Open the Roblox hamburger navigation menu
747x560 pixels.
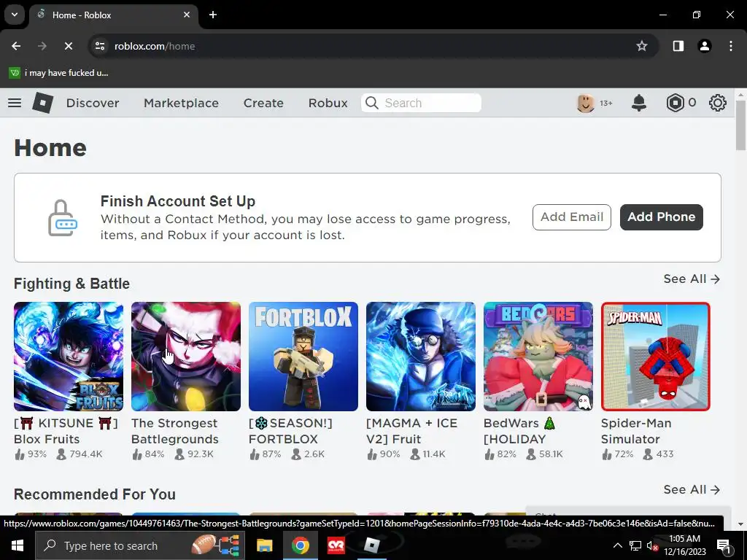tap(15, 103)
